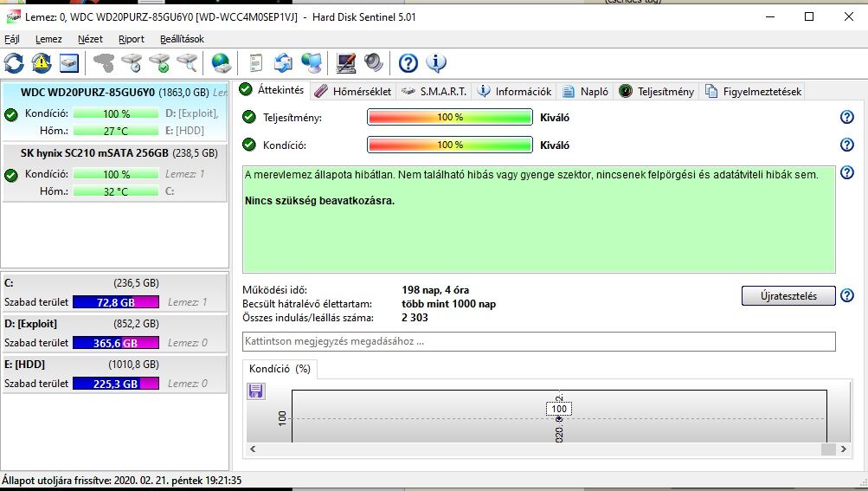Click the globe with monitor toolbar icon
The height and width of the screenshot is (491, 868).
tap(312, 63)
